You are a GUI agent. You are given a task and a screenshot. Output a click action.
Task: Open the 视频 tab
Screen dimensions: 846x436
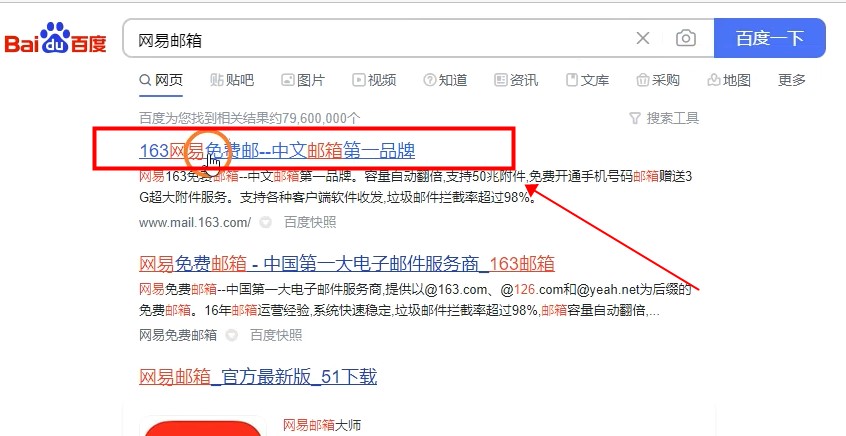(374, 80)
